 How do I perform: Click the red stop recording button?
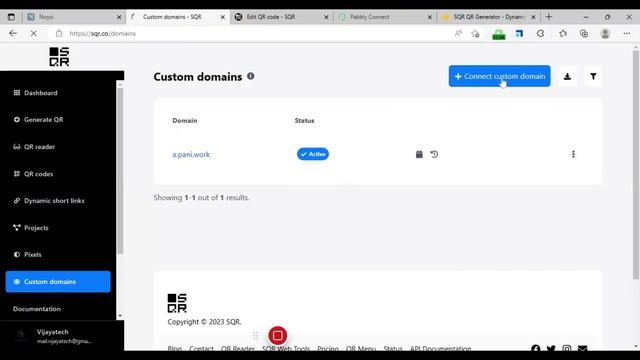pyautogui.click(x=278, y=336)
